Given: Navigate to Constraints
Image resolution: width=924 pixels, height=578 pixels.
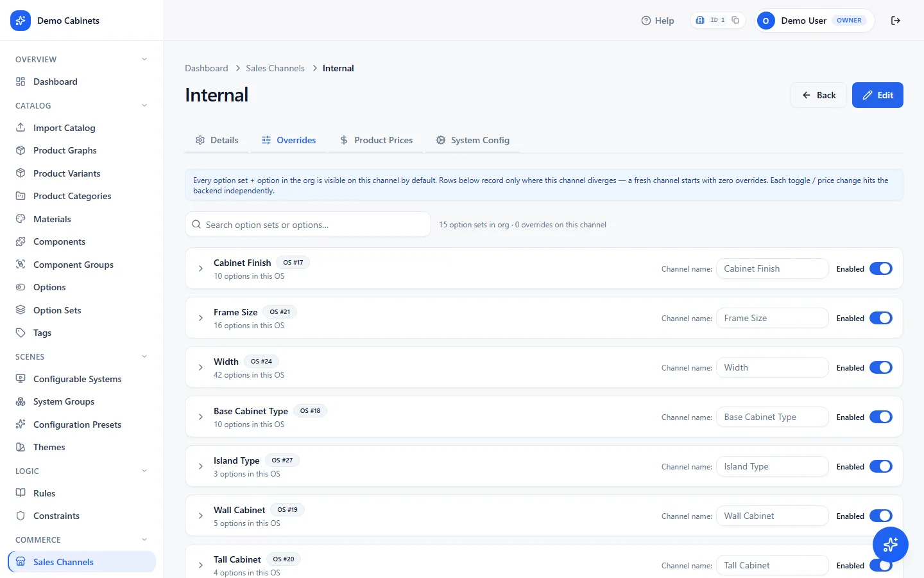Looking at the screenshot, I should tap(82, 516).
